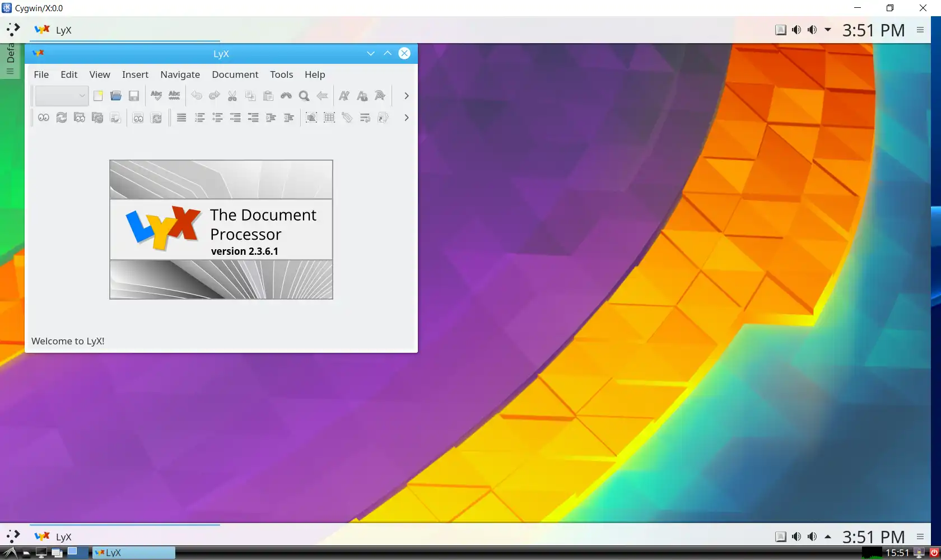Expand tray arrow in bottom KDE panel
Viewport: 941px width, 560px height.
pyautogui.click(x=828, y=536)
